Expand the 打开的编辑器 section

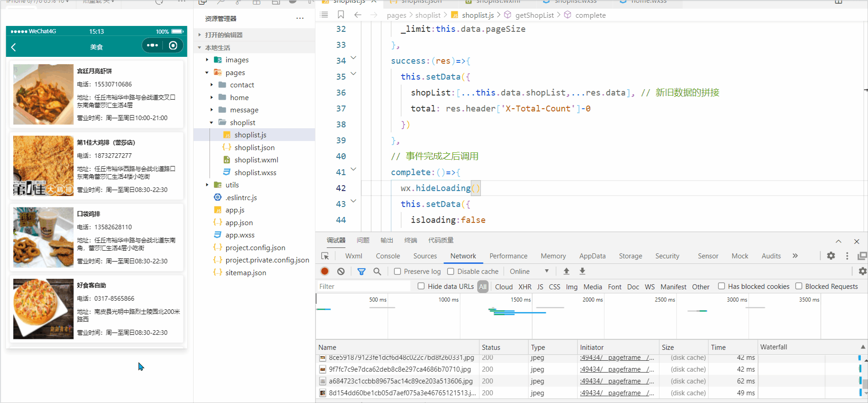224,35
